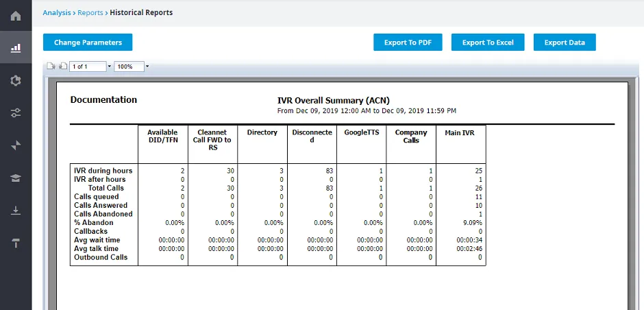Click the Disconnected column header

(312, 136)
